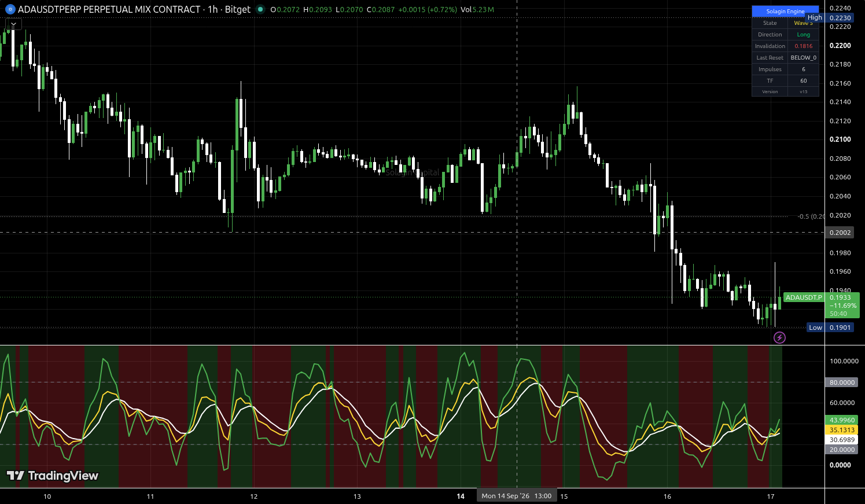Viewport: 865px width, 504px height.
Task: Click the -0.5 fib level label on the chart
Action: 811,216
